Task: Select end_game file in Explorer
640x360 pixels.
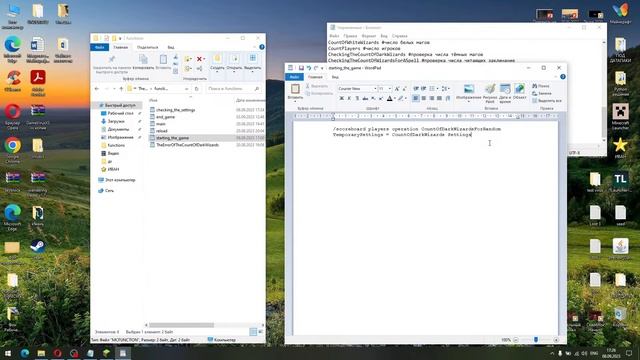Action: point(165,117)
